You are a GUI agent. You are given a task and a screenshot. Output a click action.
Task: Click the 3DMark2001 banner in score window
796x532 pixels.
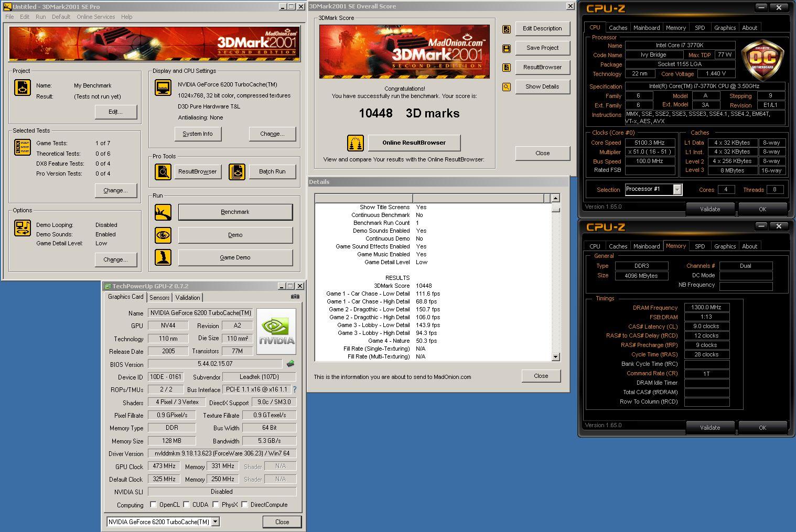tap(404, 51)
